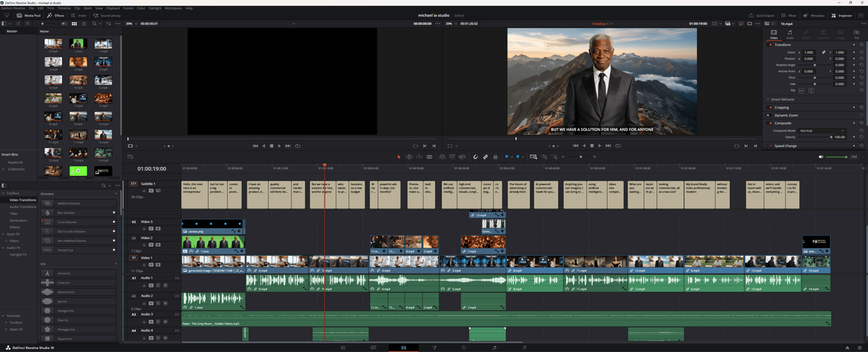
Task: Open the Fairlight page icon
Action: click(x=494, y=348)
